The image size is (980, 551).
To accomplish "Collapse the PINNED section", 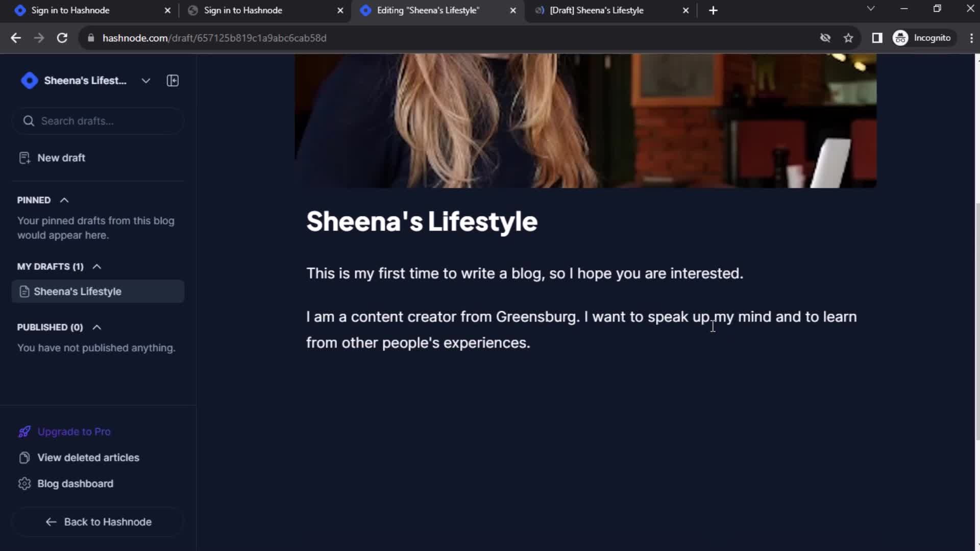I will 64,199.
